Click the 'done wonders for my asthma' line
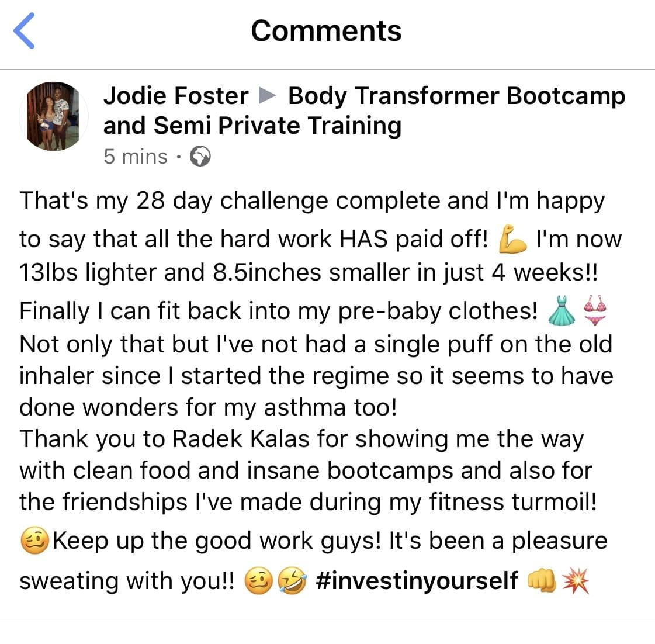This screenshot has width=655, height=644. 208,407
